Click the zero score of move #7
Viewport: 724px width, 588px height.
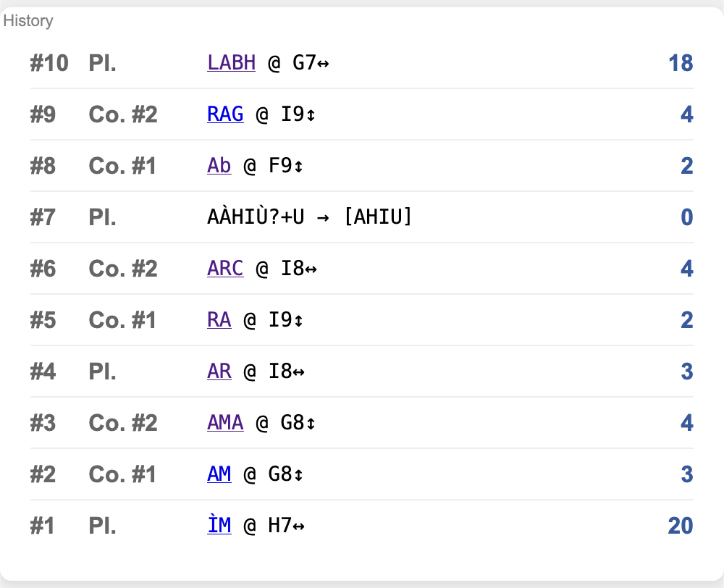[686, 217]
